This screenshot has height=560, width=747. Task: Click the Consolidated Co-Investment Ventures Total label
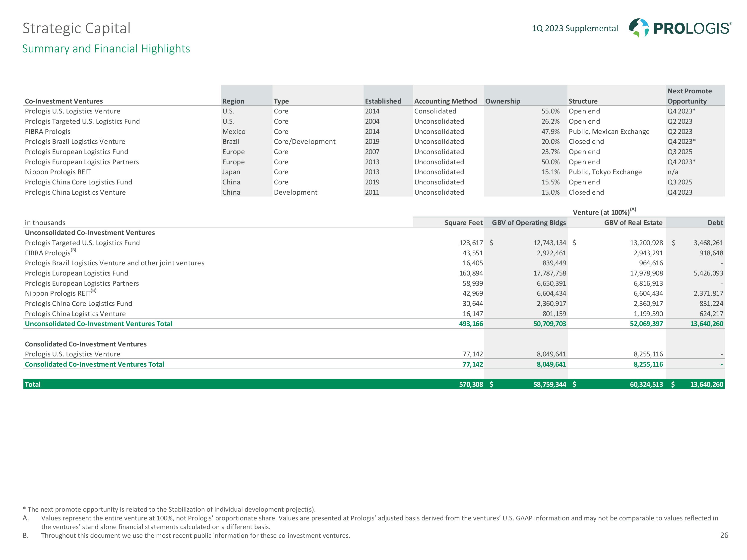[94, 364]
